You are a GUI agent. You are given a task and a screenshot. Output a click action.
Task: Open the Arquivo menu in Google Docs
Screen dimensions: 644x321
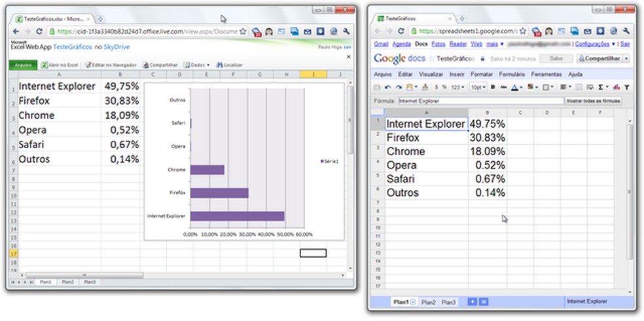click(x=383, y=75)
